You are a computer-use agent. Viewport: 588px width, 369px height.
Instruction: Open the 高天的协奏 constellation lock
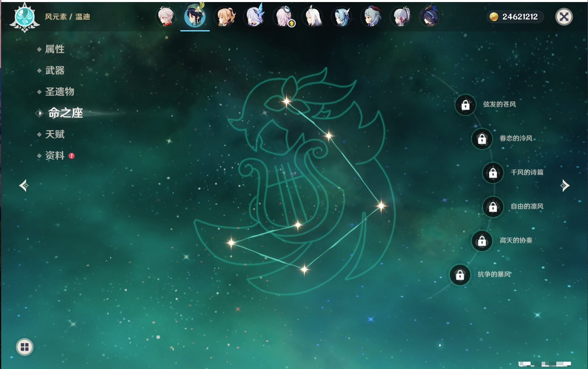tap(482, 241)
